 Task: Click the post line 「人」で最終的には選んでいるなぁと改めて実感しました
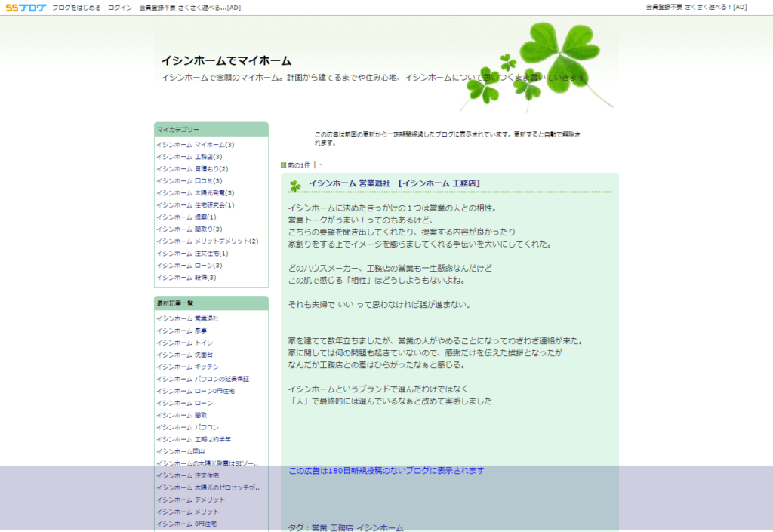[390, 401]
